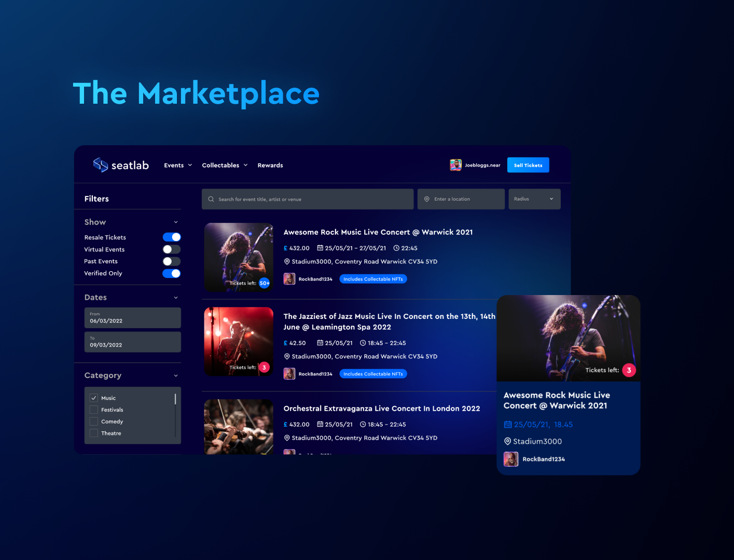
Task: Click the pound price icon on Orchestral Extravaganza
Action: coord(285,424)
